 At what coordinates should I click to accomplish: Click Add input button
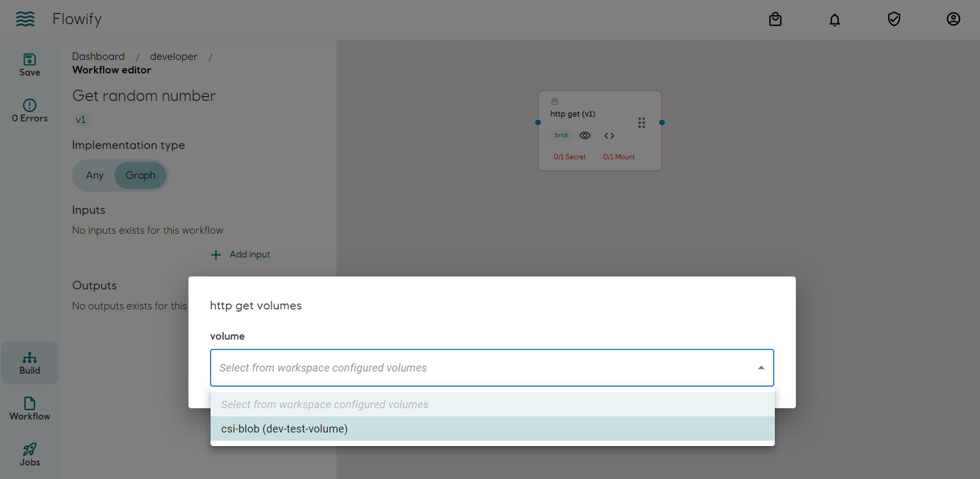tap(240, 254)
